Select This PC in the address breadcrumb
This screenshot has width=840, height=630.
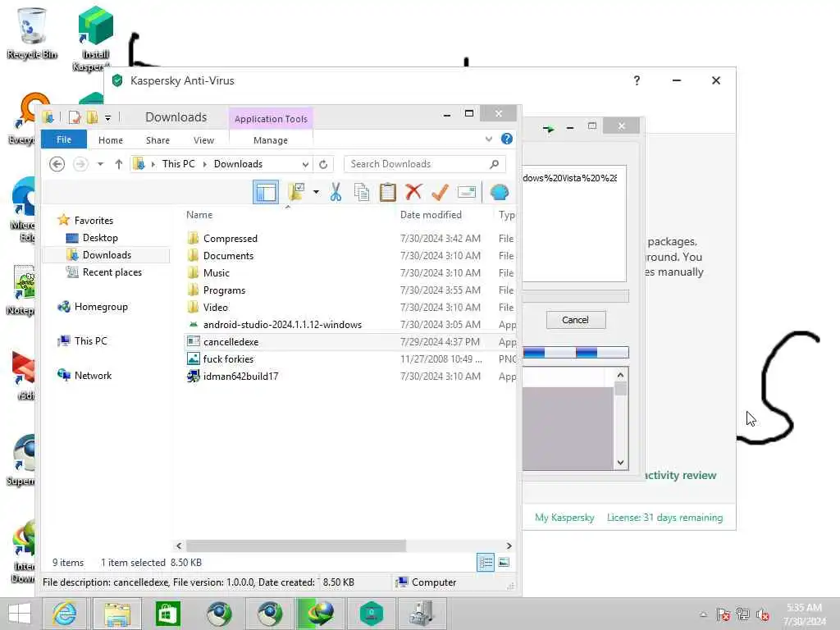pyautogui.click(x=178, y=164)
